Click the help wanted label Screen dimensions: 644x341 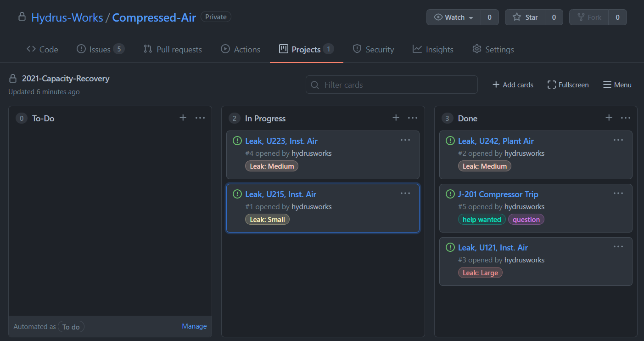[482, 220]
